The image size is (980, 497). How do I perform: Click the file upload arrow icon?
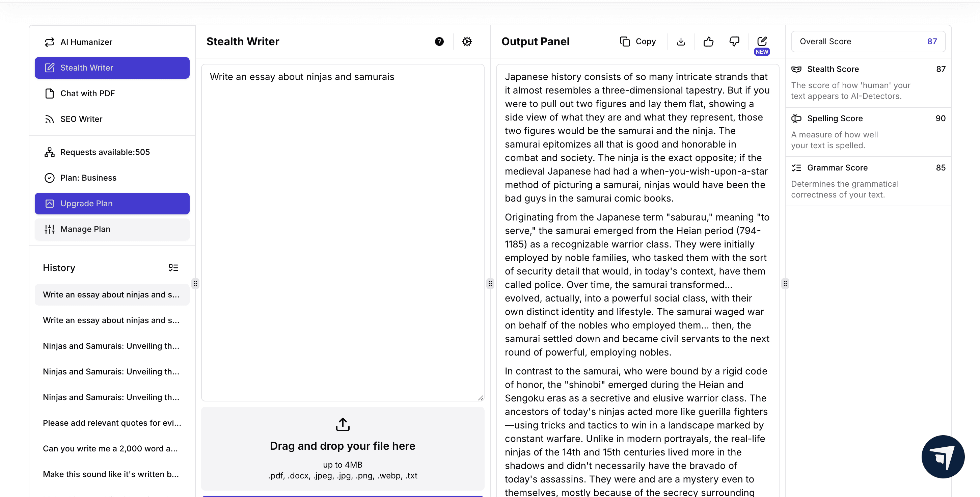click(x=343, y=424)
